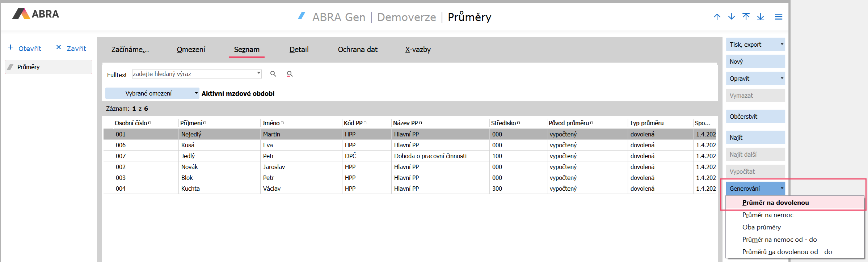Click the Fulltext search input field
Screen dimensions: 868x262
coord(194,74)
